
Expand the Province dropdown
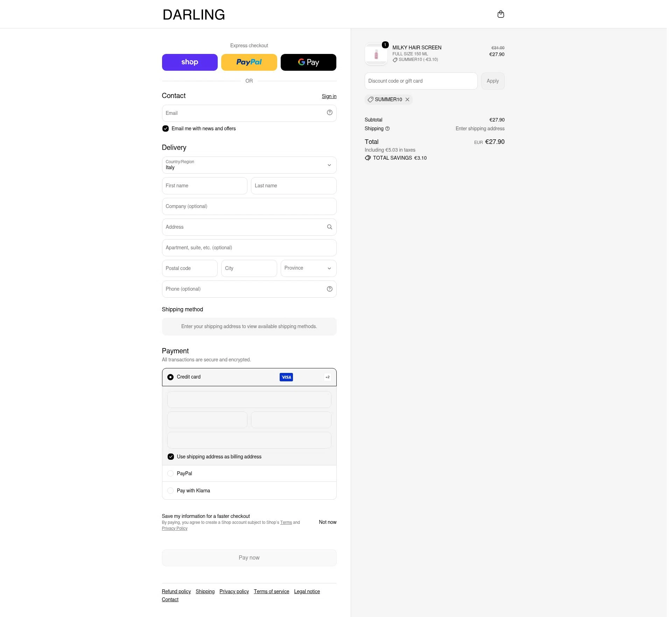pyautogui.click(x=308, y=268)
